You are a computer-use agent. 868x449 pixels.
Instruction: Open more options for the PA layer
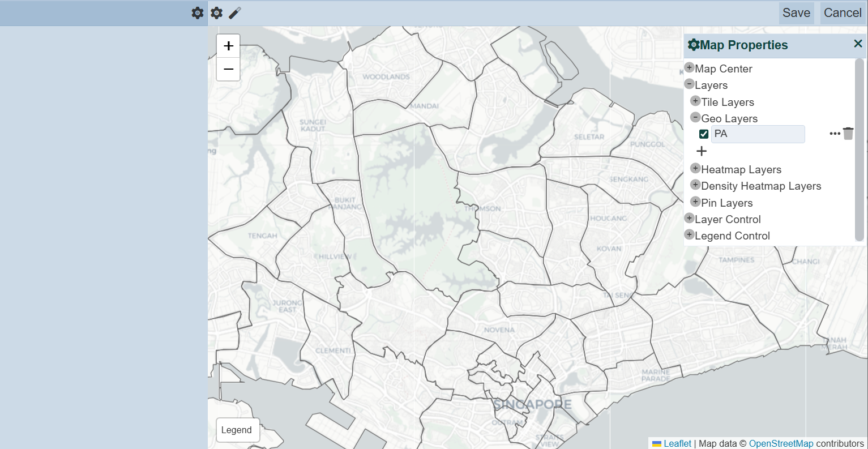pos(835,134)
